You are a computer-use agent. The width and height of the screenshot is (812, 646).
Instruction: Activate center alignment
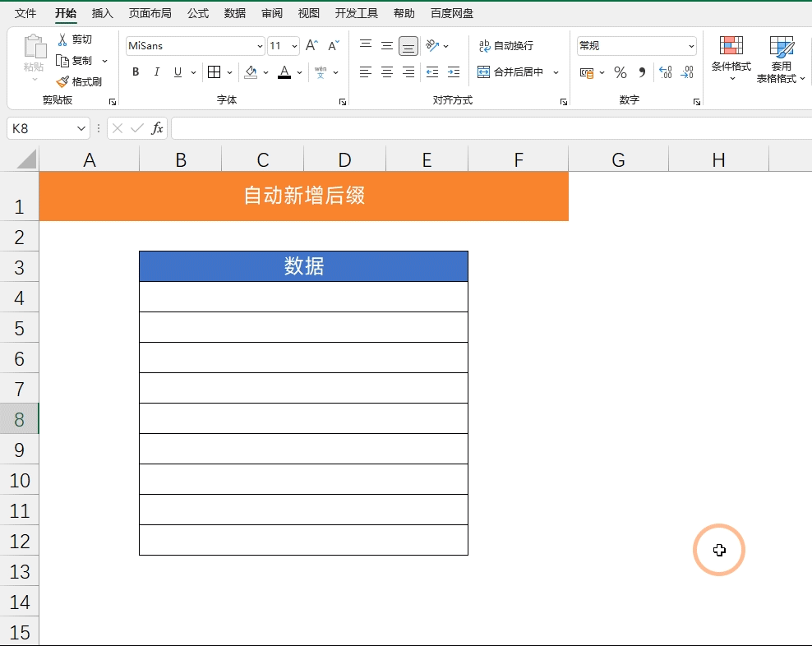coord(386,72)
